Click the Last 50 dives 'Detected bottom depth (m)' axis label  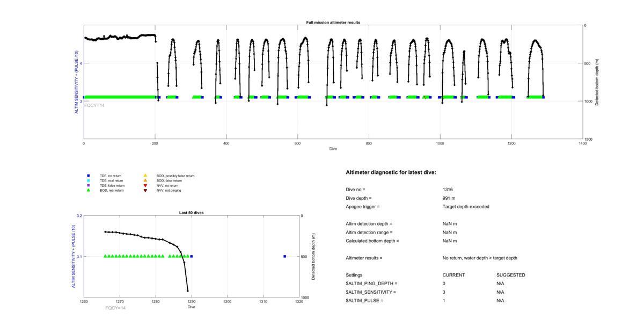click(x=313, y=257)
